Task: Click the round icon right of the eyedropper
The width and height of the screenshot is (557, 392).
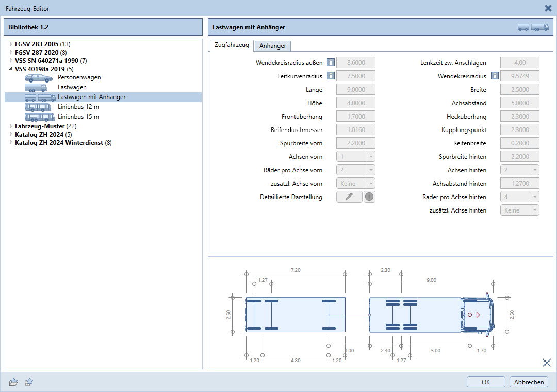Action: point(369,197)
